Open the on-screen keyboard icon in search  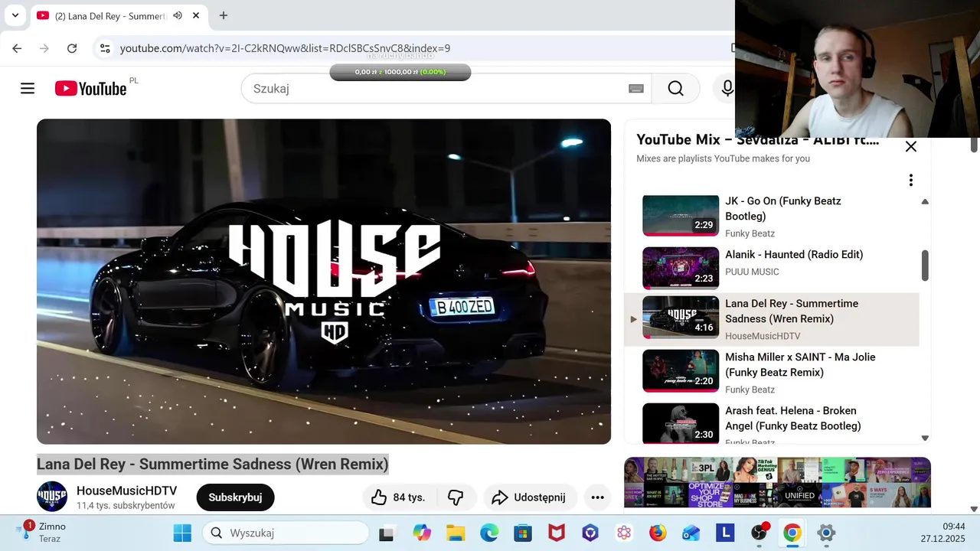[x=636, y=89]
